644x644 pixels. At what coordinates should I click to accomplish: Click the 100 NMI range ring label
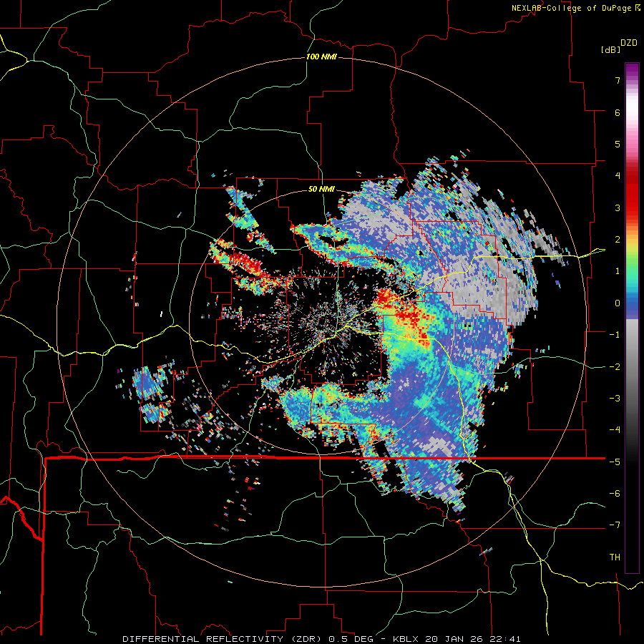tap(321, 57)
